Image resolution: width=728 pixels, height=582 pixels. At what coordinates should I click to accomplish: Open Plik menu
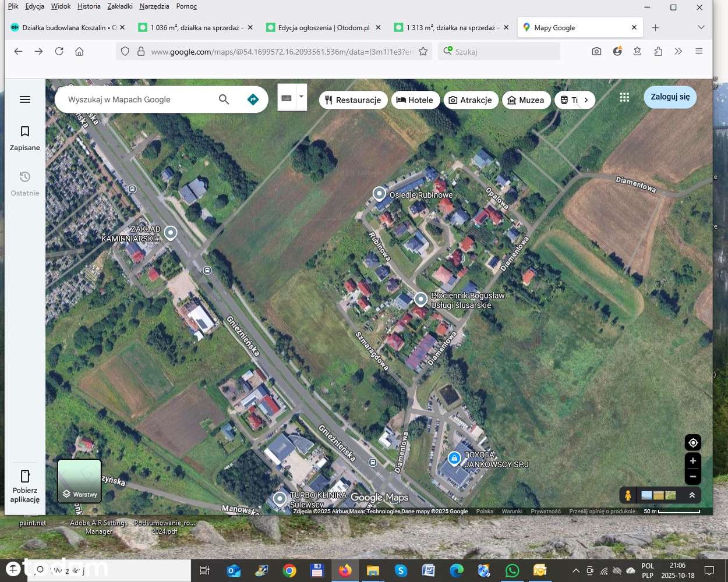[13, 6]
